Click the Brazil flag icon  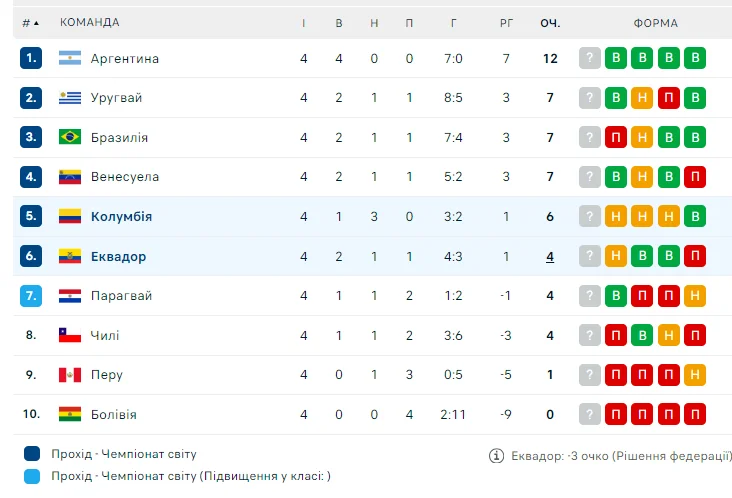(x=69, y=137)
